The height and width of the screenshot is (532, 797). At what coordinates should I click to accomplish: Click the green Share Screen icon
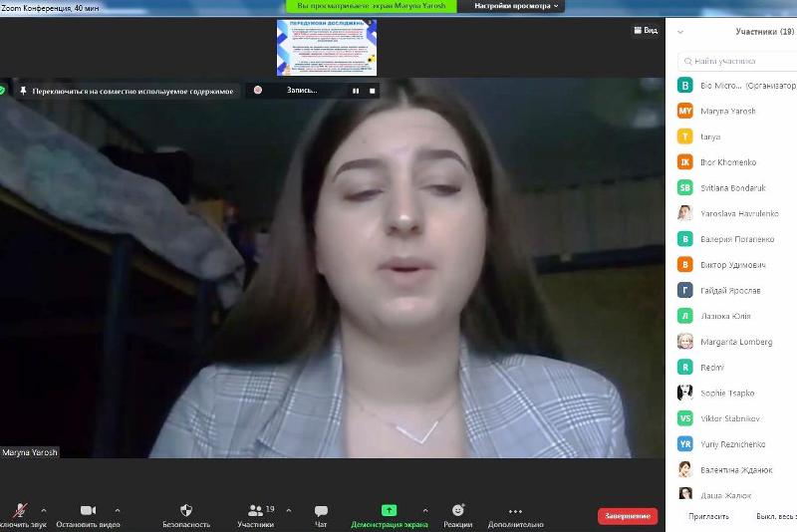(389, 510)
